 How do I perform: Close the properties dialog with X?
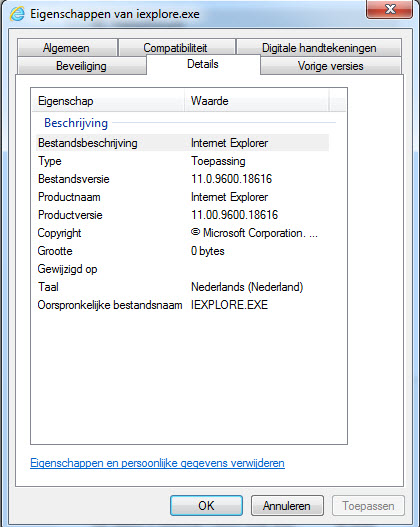(x=389, y=9)
